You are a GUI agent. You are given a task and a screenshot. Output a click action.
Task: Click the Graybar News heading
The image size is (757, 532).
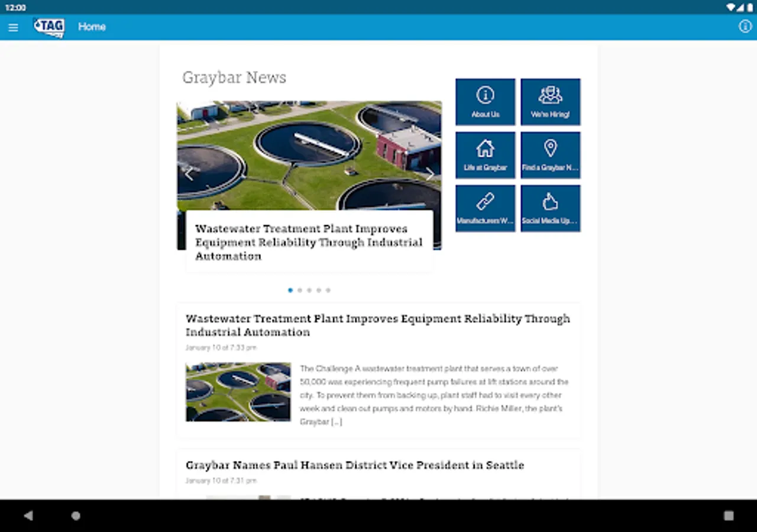pyautogui.click(x=234, y=77)
